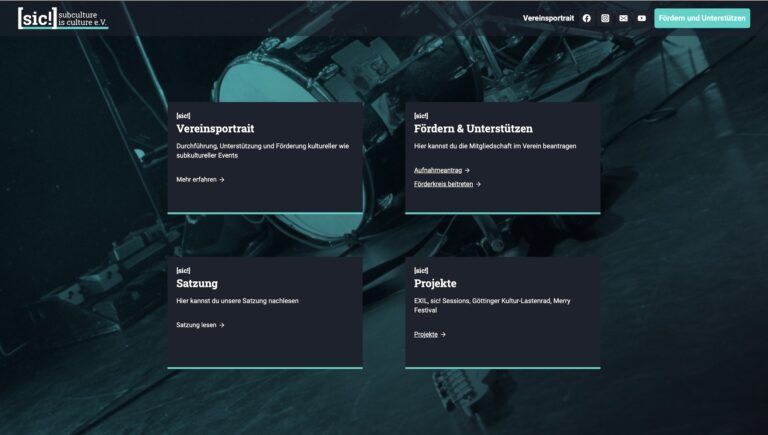This screenshot has width=768, height=435.
Task: Open the Instagram icon in header
Action: click(x=605, y=18)
